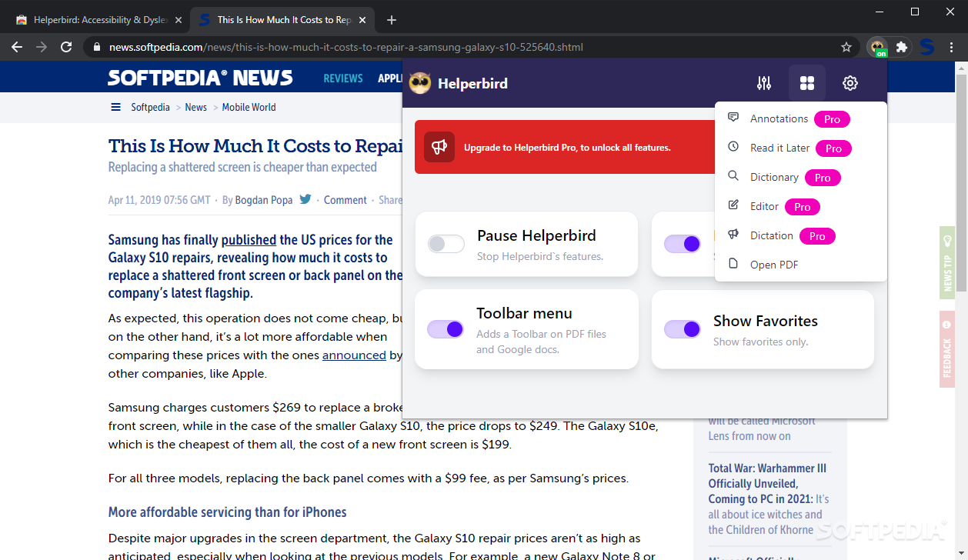Go forward in browser history

pyautogui.click(x=42, y=47)
